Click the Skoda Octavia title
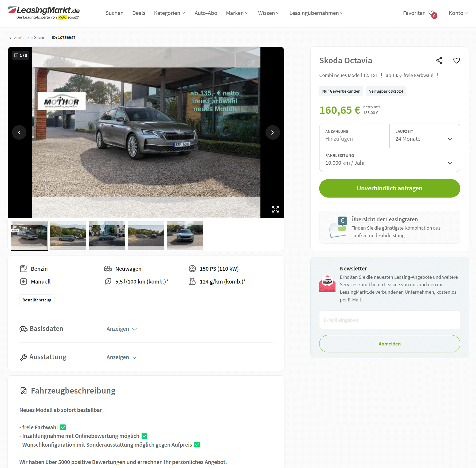476x468 pixels. (346, 61)
